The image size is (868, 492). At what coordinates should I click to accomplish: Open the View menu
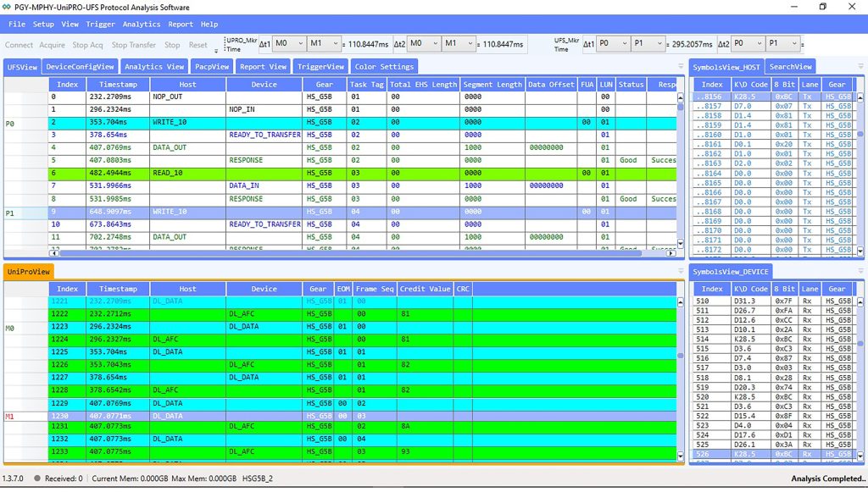click(x=70, y=25)
